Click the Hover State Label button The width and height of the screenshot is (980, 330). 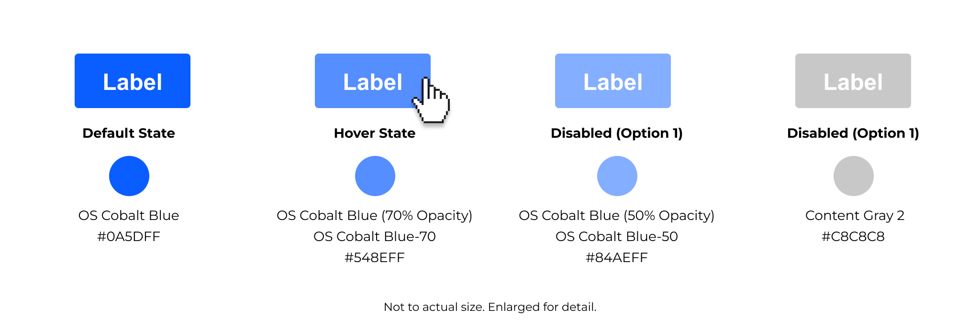point(373,81)
